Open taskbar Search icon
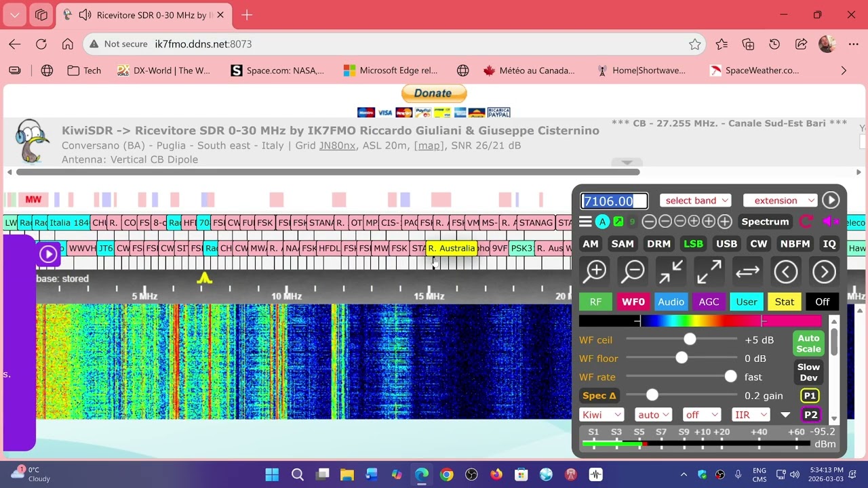 point(297,474)
